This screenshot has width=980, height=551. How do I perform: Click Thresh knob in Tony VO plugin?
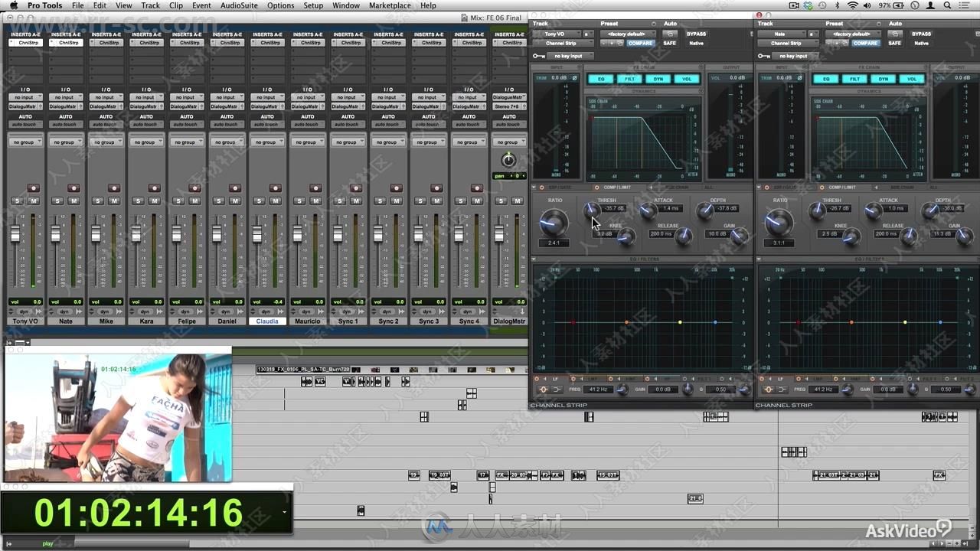pos(590,210)
